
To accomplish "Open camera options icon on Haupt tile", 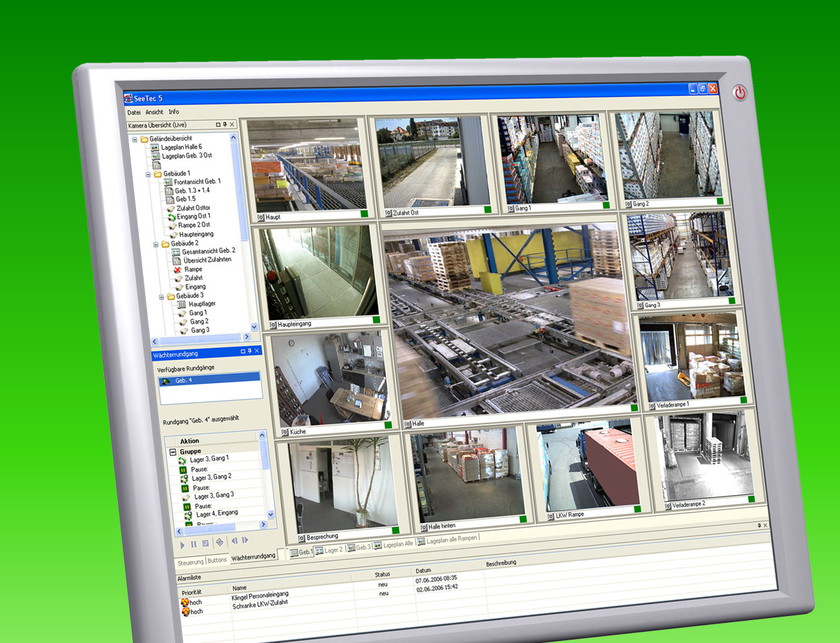I will 261,217.
